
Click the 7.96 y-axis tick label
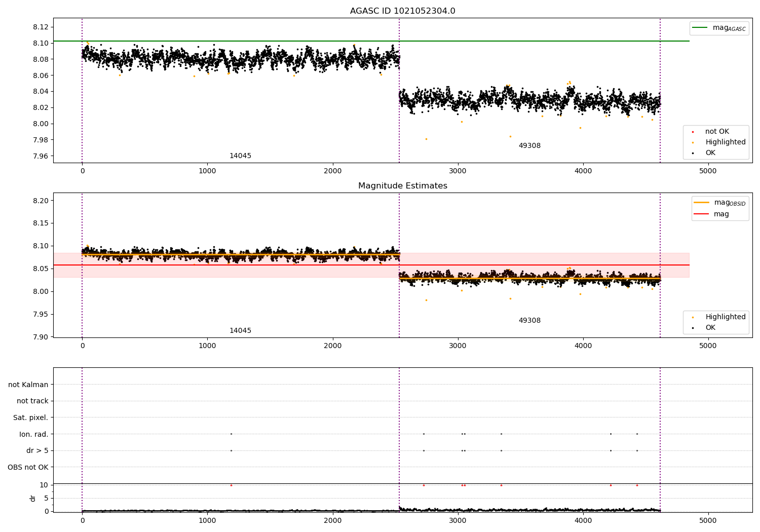point(40,156)
